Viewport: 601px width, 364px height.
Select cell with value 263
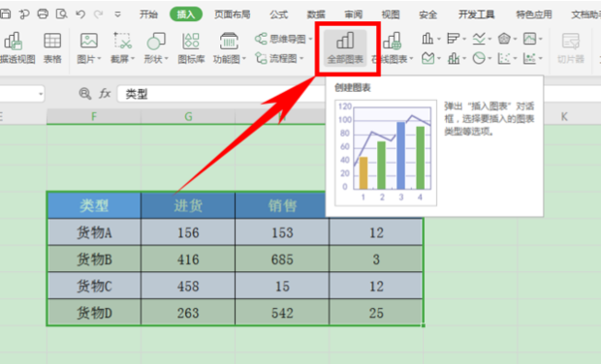click(188, 313)
